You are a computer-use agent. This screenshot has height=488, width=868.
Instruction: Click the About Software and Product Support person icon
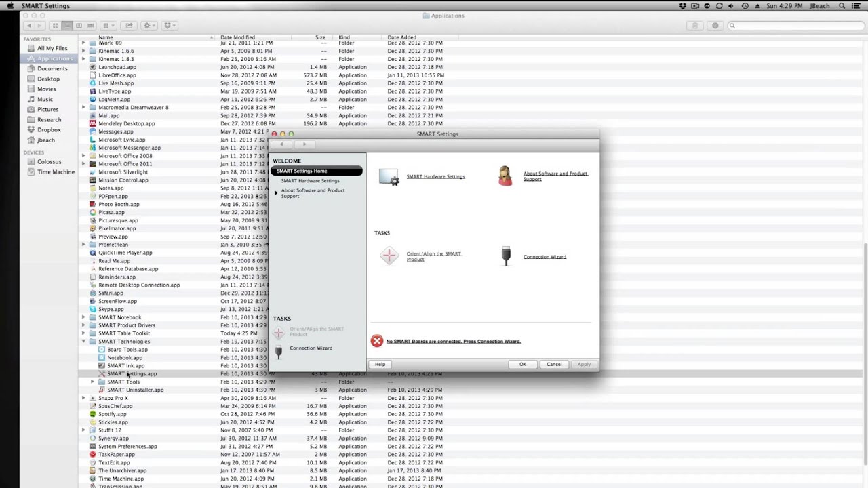(x=505, y=176)
